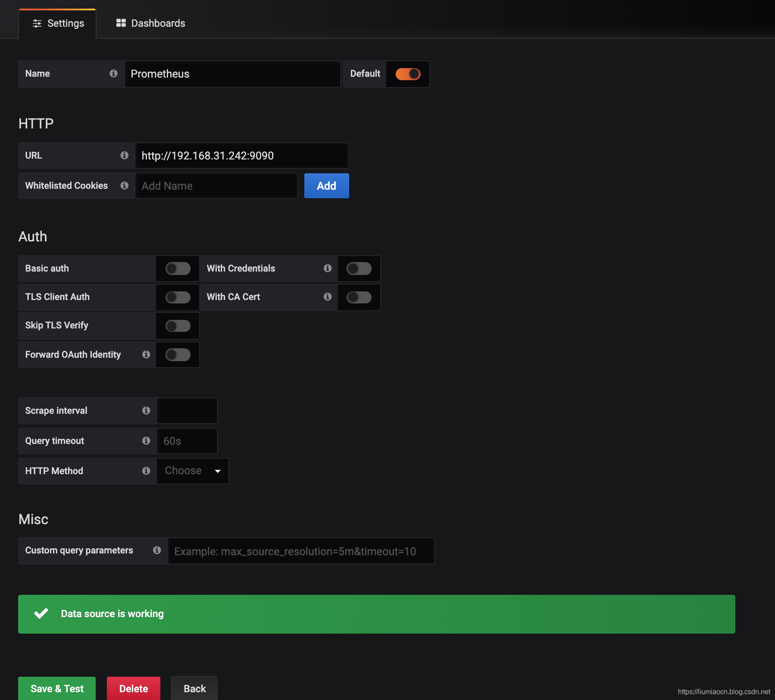Click the 'Data source is working' message
Viewport: 775px width, 700px height.
112,614
